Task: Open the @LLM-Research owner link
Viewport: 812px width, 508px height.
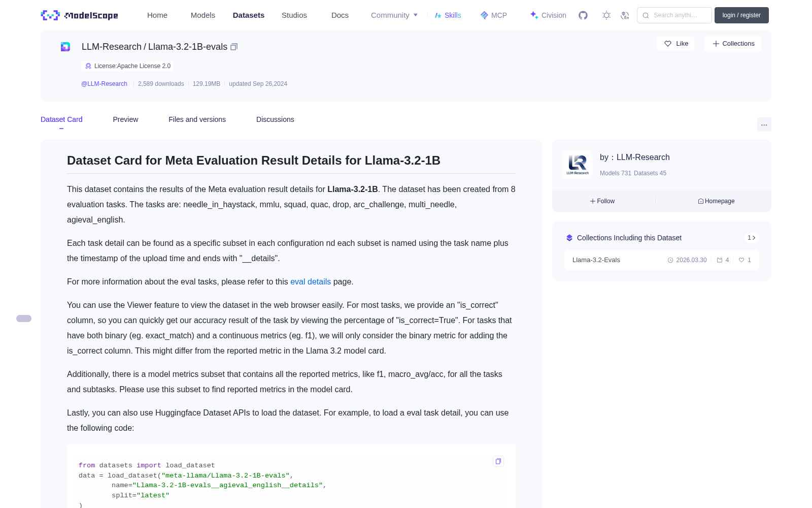Action: pos(104,84)
